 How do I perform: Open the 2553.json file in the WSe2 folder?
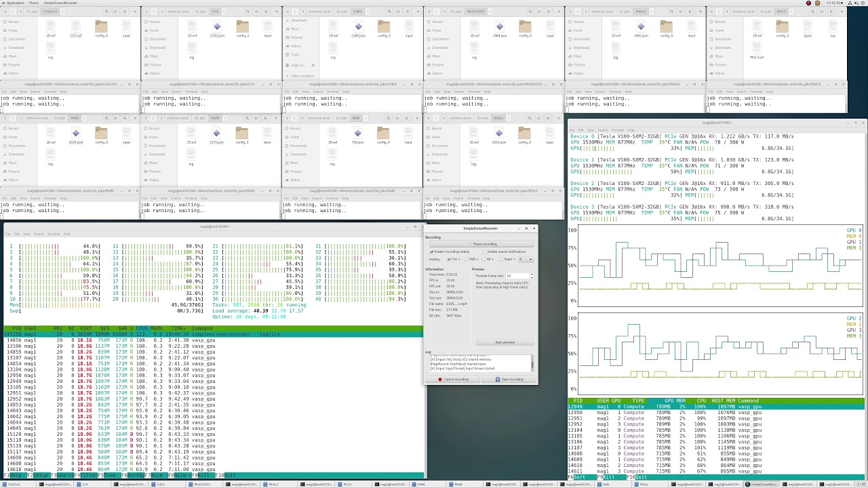tap(500, 134)
